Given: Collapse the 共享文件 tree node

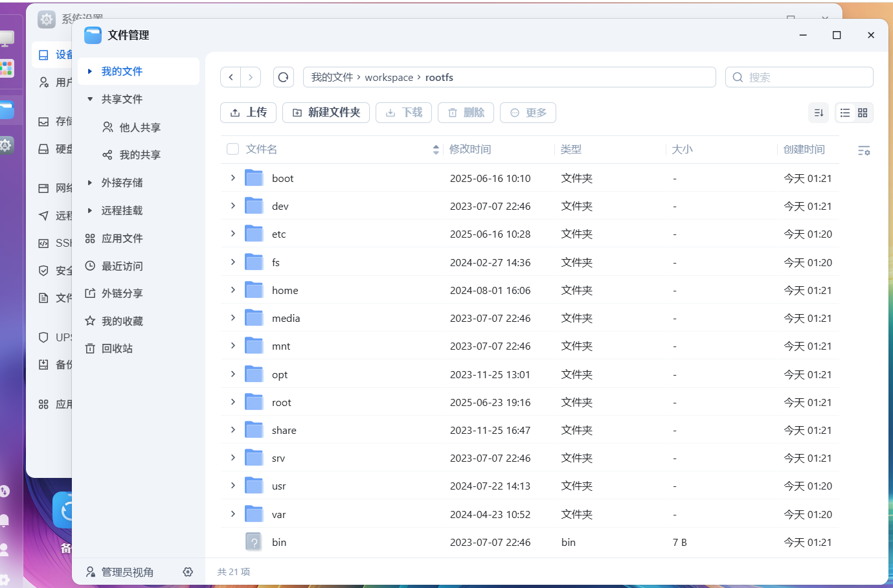Looking at the screenshot, I should [x=90, y=99].
